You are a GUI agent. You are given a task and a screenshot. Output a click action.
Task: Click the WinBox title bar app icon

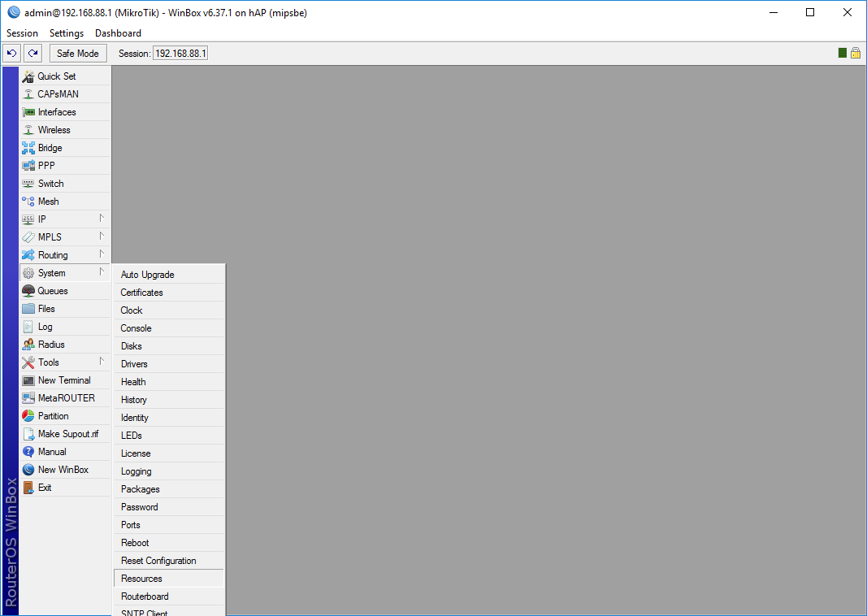pos(14,12)
